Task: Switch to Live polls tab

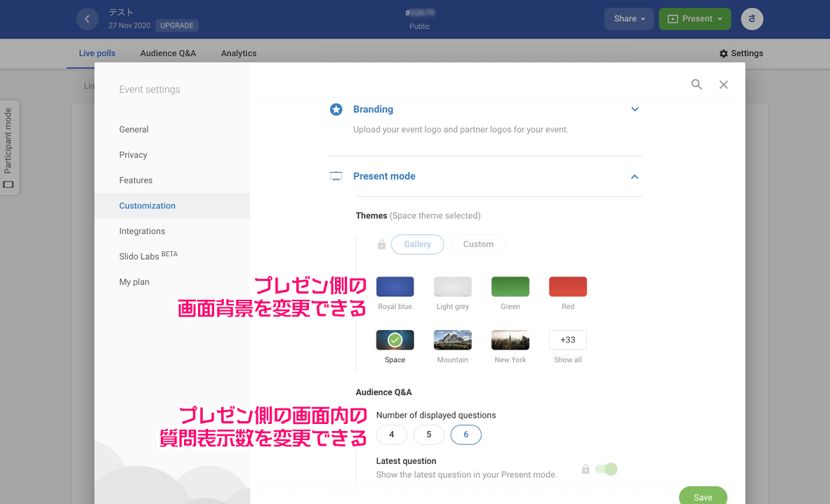Action: [97, 53]
